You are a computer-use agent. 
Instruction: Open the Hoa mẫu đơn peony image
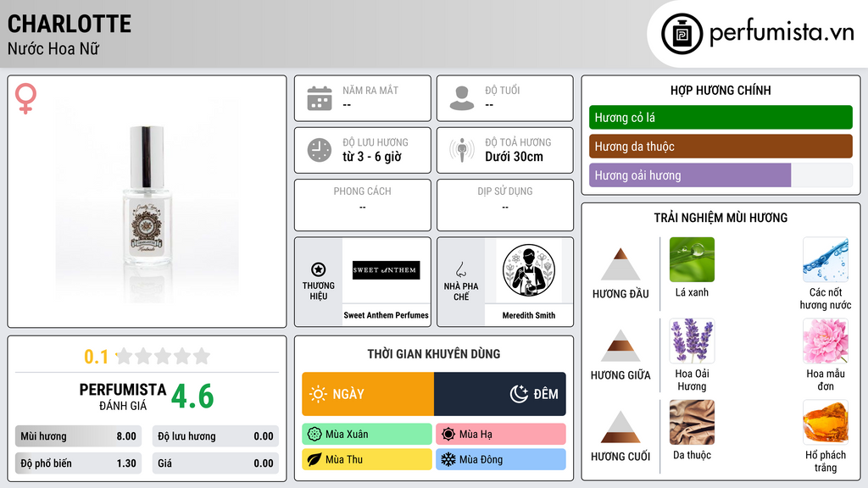click(x=826, y=341)
